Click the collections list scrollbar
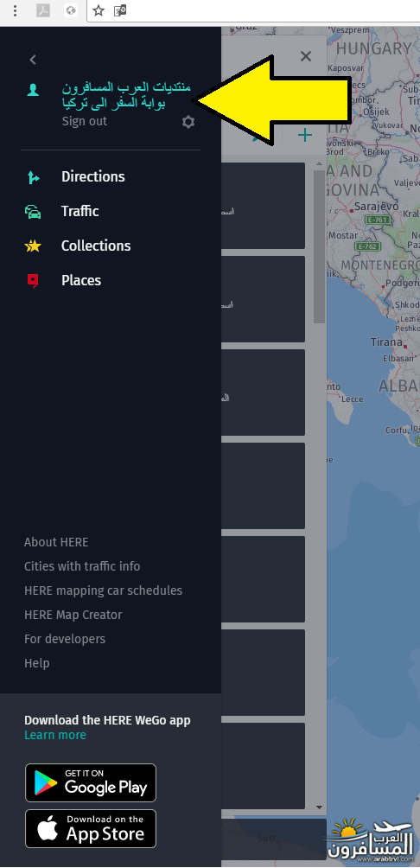The width and height of the screenshot is (420, 868). tap(319, 246)
